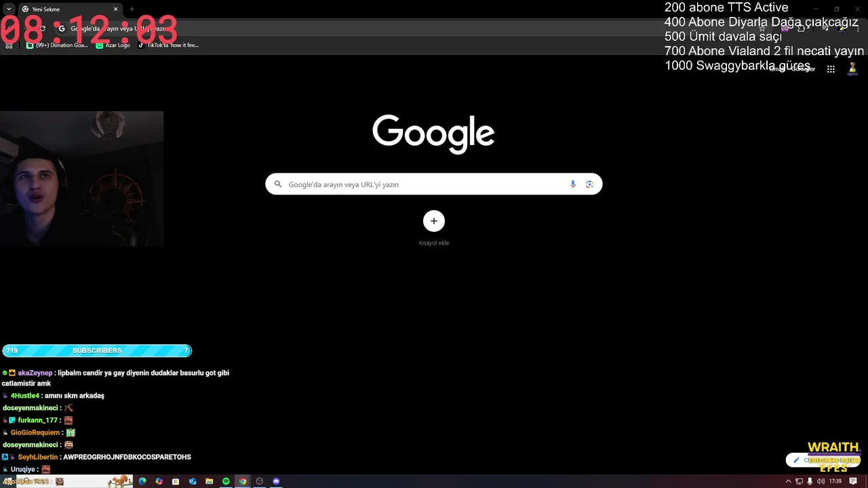Open Discord from the taskbar

(276, 481)
